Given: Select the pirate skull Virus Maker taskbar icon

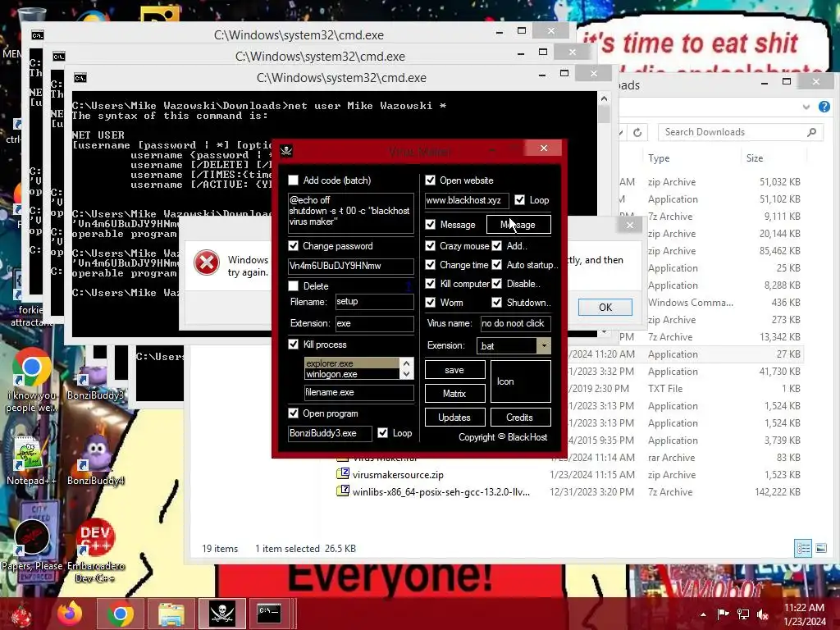Looking at the screenshot, I should 222,614.
